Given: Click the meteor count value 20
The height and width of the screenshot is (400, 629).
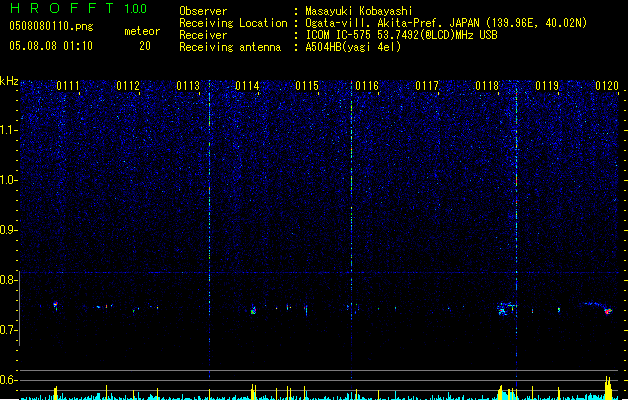Looking at the screenshot, I should [x=145, y=46].
